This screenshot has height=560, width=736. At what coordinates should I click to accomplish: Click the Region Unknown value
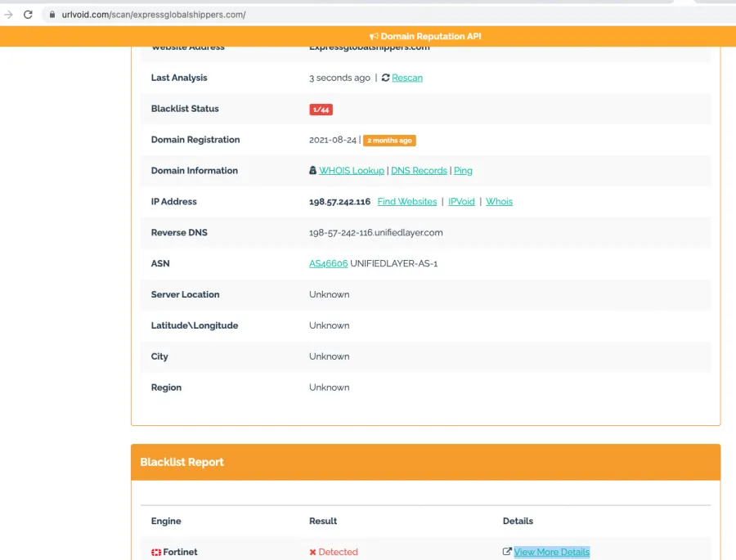[330, 388]
